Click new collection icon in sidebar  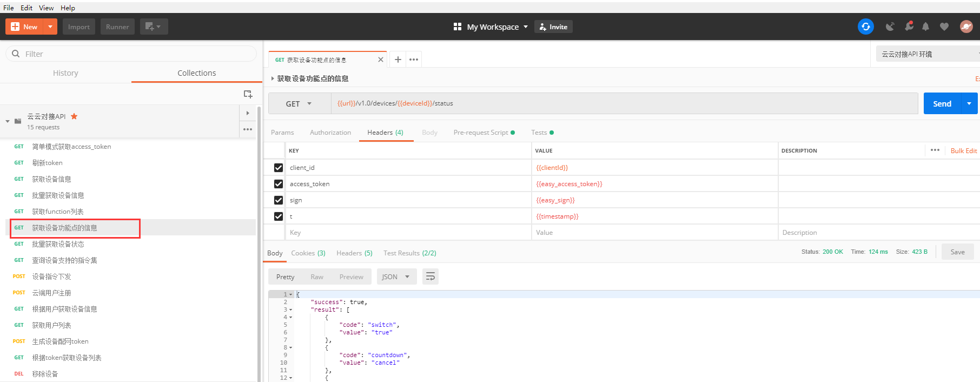coord(248,94)
